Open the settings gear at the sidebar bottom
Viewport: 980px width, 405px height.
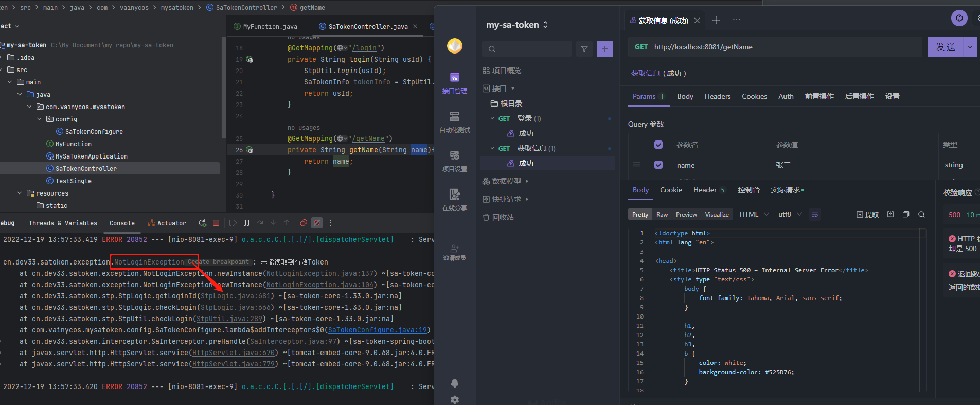tap(455, 400)
